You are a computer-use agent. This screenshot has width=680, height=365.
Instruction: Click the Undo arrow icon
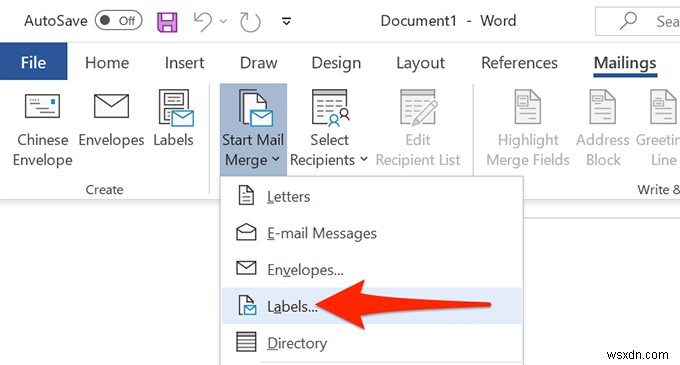tap(203, 22)
